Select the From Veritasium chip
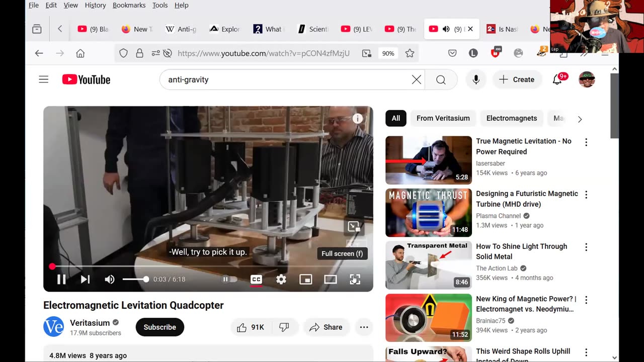The width and height of the screenshot is (644, 362). (x=443, y=118)
